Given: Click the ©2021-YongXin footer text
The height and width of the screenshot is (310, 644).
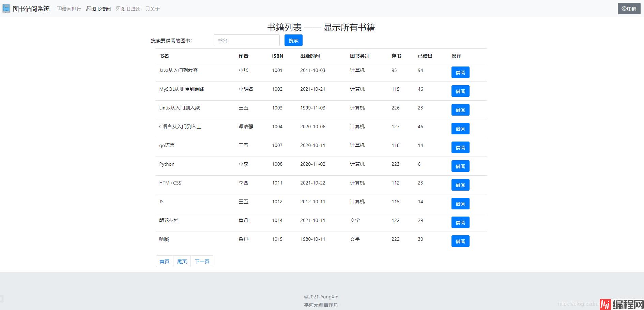Looking at the screenshot, I should pos(321,297).
